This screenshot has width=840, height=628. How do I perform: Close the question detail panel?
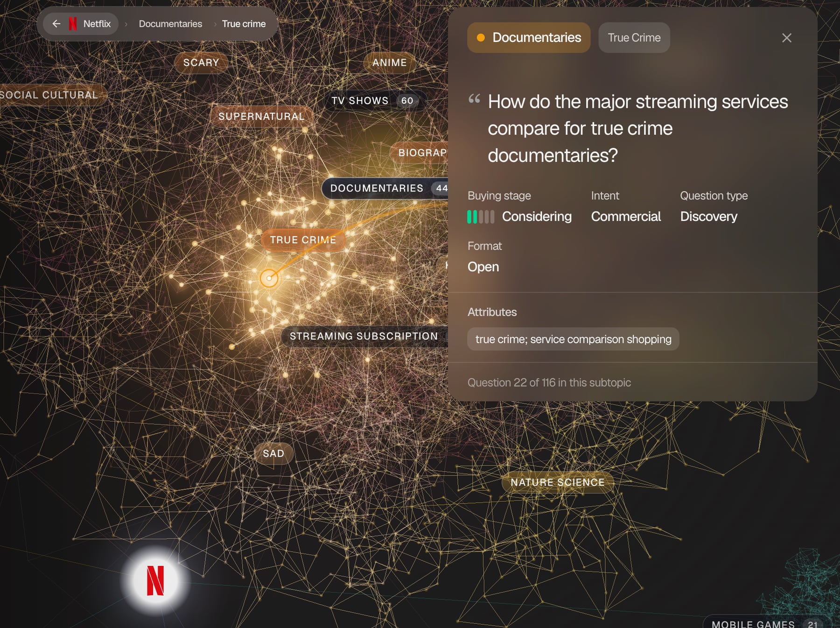coord(786,38)
